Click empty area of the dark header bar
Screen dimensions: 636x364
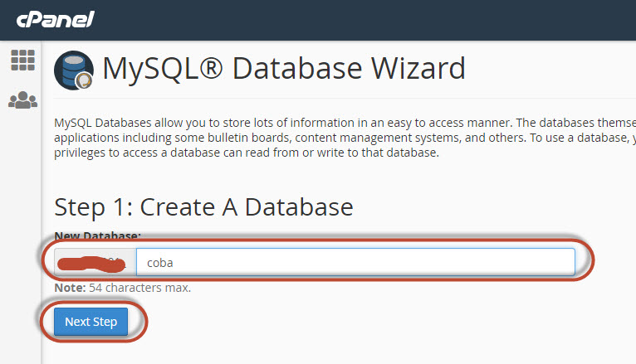374,19
